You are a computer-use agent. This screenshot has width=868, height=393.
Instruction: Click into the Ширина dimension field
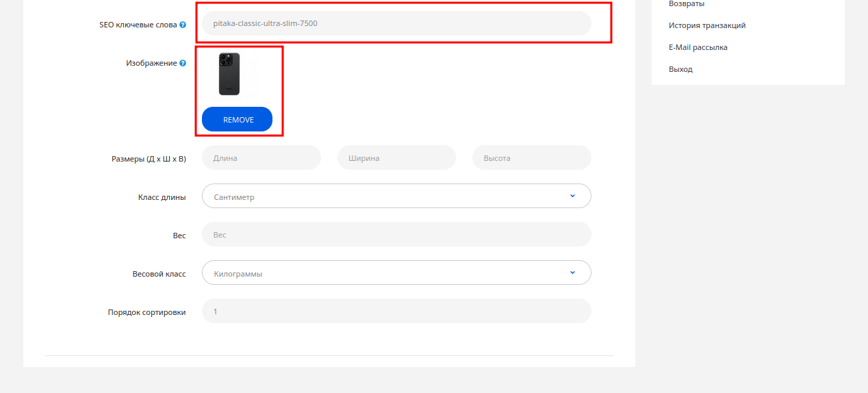(x=396, y=157)
